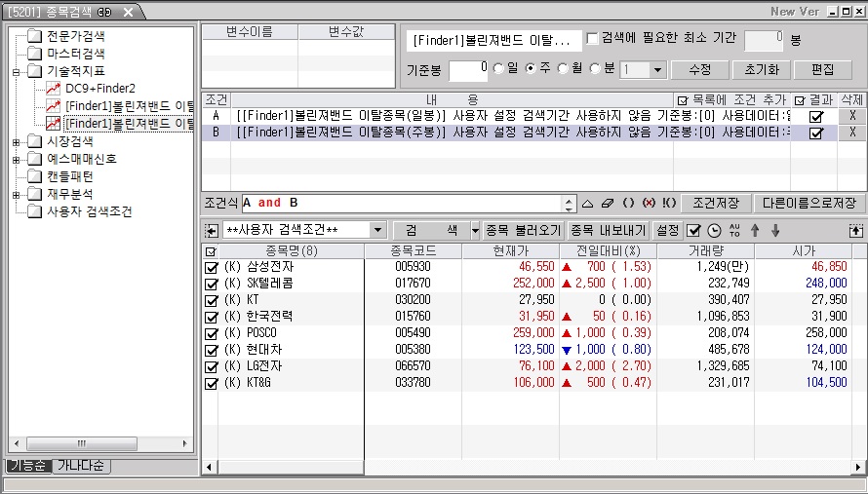Select the 기능순 tab
868x494 pixels.
(x=28, y=467)
